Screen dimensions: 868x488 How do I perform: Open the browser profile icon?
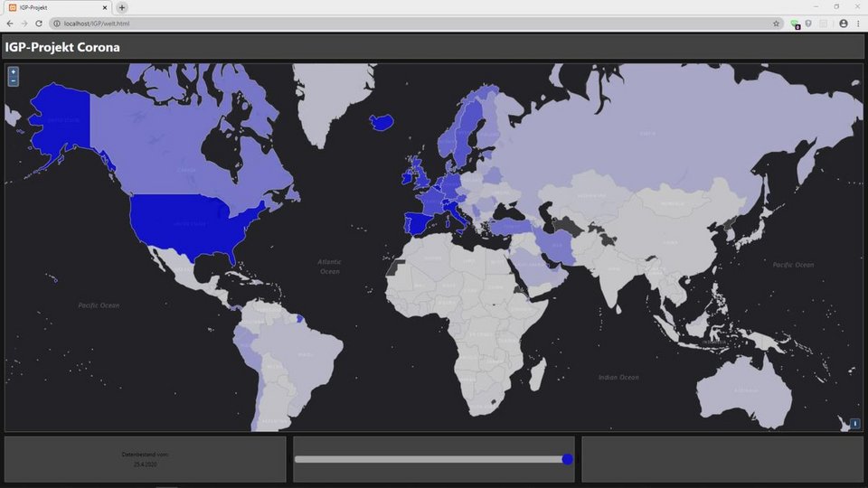click(x=844, y=23)
